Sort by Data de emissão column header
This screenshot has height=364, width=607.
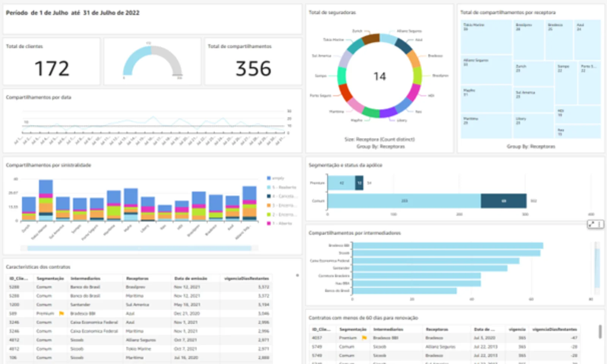pos(190,279)
